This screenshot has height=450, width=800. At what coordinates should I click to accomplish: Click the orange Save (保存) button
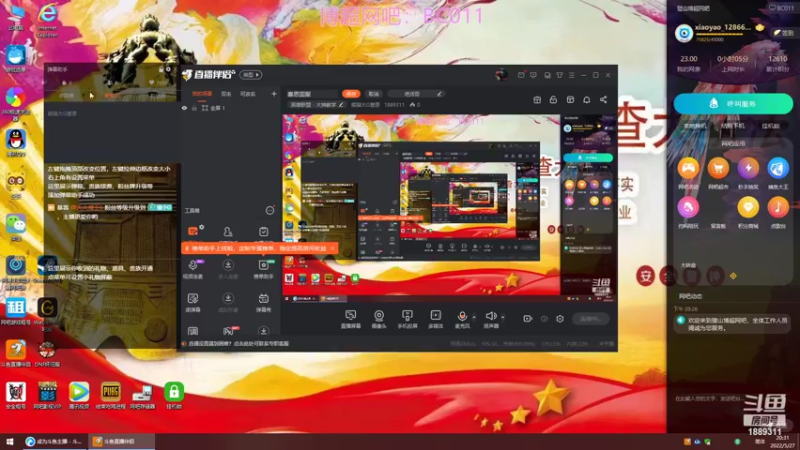351,94
